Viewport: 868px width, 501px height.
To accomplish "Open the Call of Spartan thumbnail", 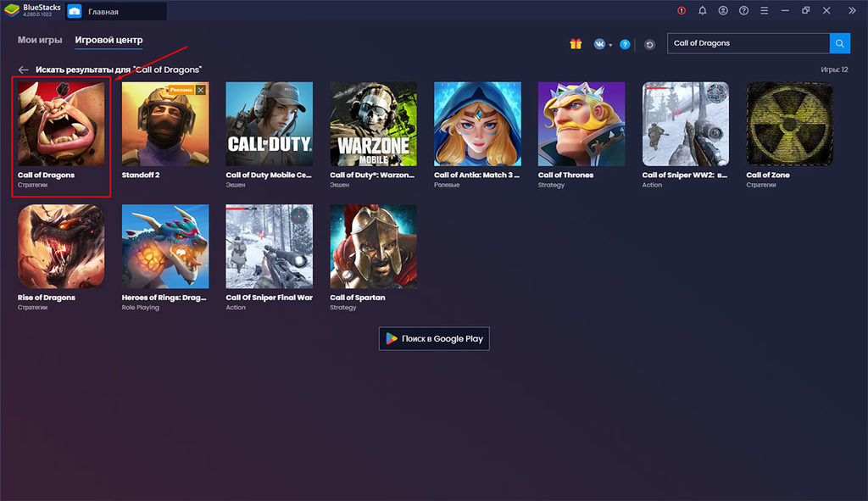I will (x=373, y=247).
